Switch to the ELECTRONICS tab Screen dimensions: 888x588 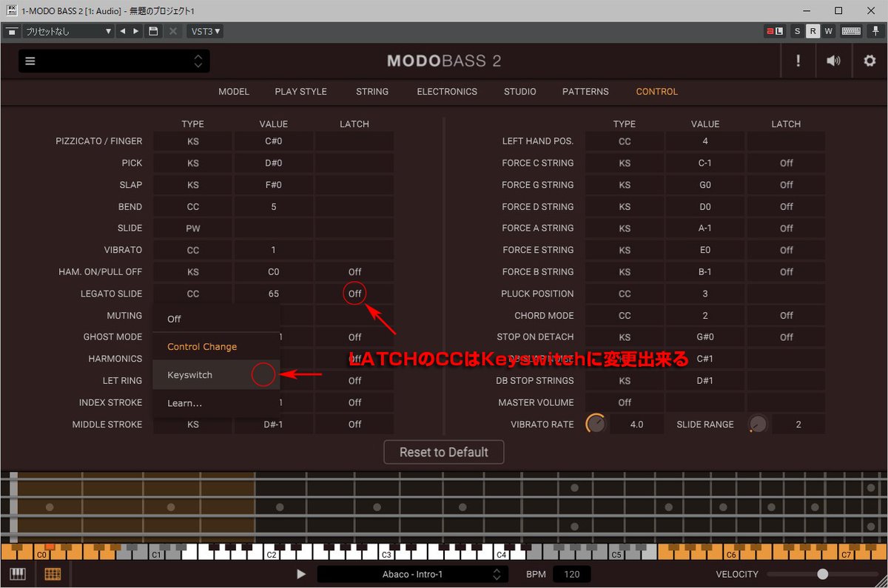tap(447, 92)
